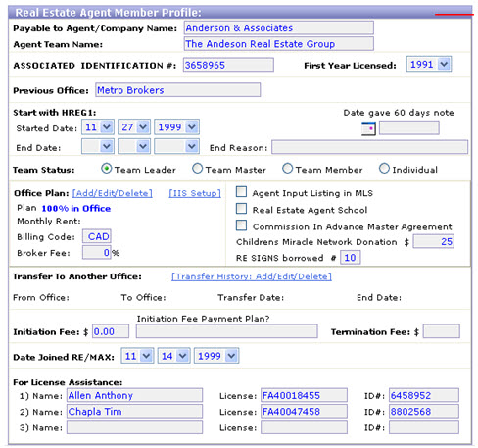
Task: Edit the Previous Office field
Action: pyautogui.click(x=178, y=90)
